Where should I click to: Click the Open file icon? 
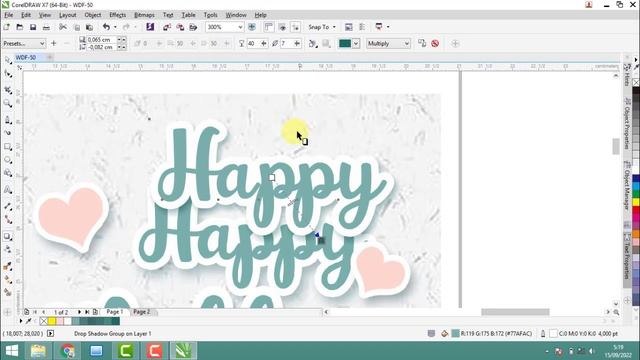click(20, 27)
